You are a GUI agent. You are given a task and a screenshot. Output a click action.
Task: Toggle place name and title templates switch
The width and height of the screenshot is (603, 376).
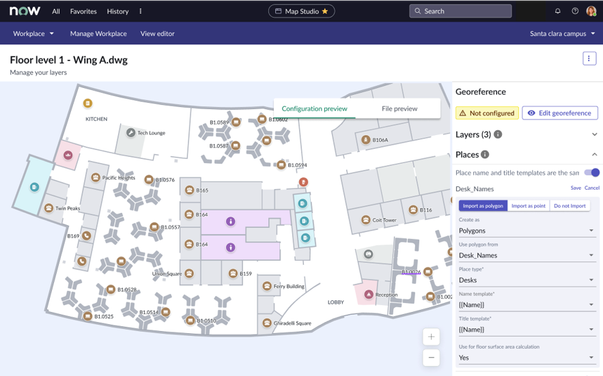pyautogui.click(x=591, y=173)
